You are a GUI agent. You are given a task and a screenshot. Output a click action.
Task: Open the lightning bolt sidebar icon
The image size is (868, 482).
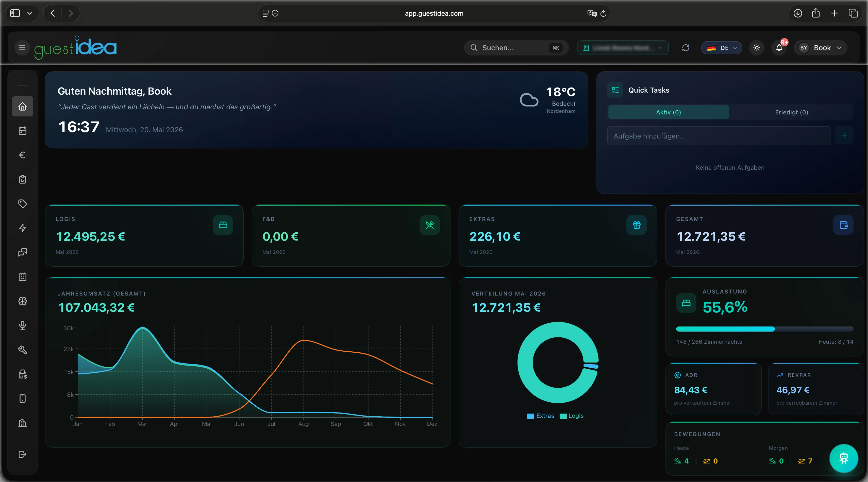pyautogui.click(x=23, y=228)
